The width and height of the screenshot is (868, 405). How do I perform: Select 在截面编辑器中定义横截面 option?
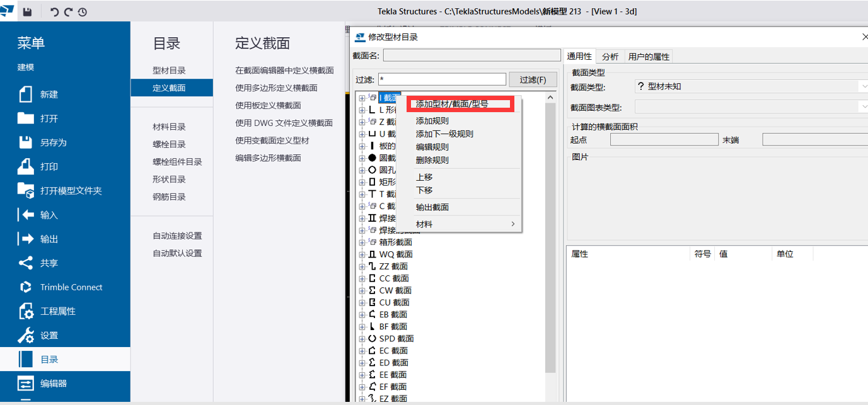coord(284,71)
